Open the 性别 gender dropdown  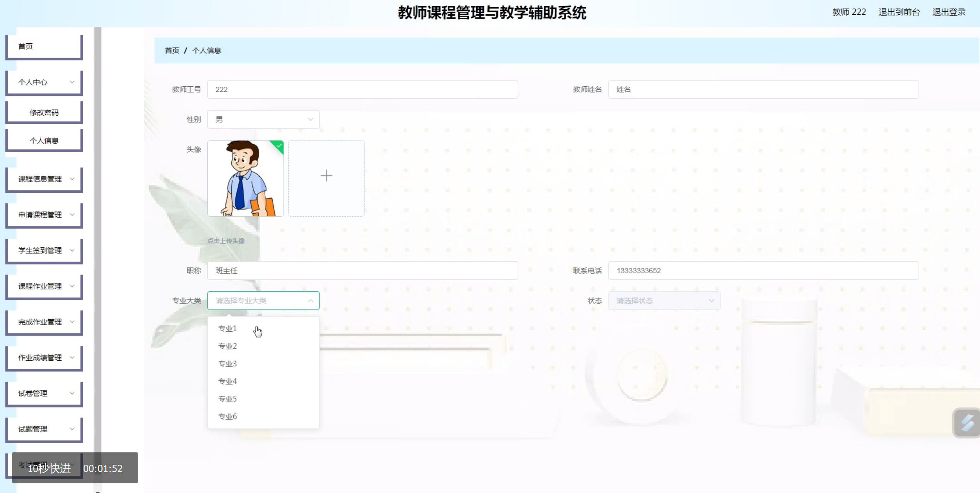coord(263,120)
